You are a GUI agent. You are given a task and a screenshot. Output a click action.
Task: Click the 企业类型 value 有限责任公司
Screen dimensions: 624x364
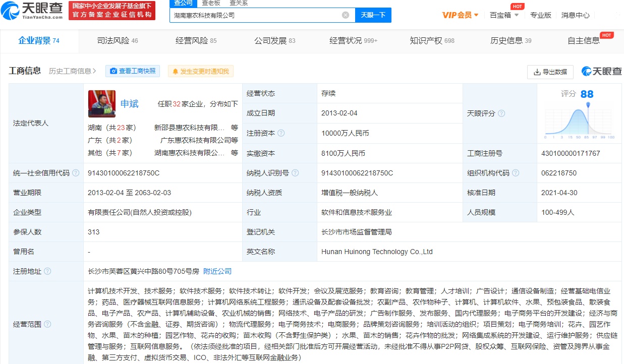click(140, 213)
